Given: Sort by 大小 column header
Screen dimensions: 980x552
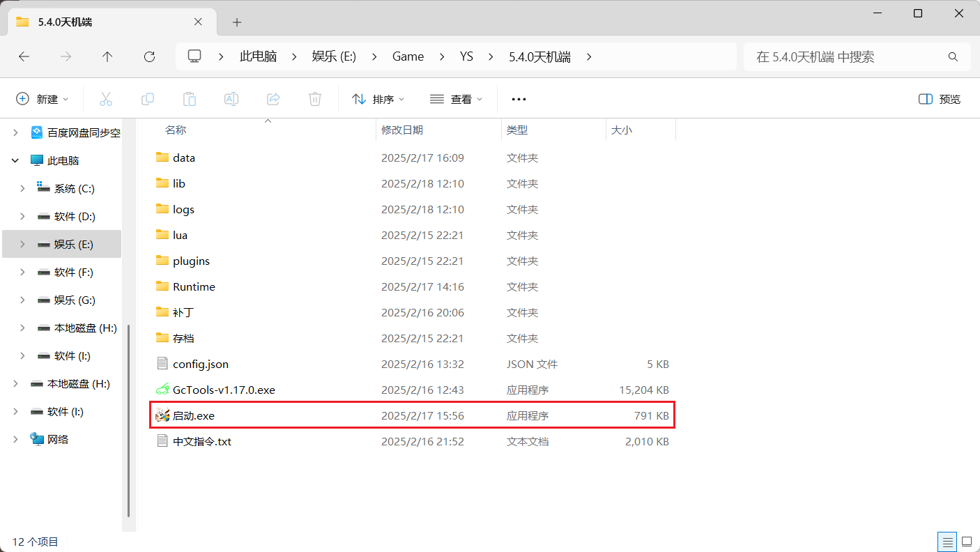Looking at the screenshot, I should (x=621, y=130).
